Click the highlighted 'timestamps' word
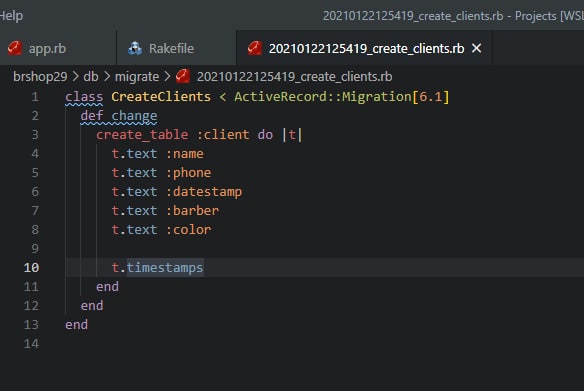This screenshot has width=584, height=391. coord(165,268)
